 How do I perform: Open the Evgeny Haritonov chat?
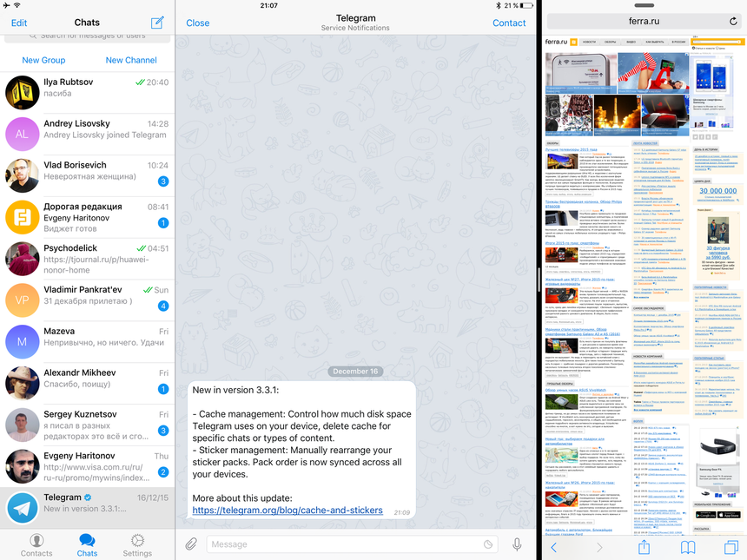click(x=87, y=466)
